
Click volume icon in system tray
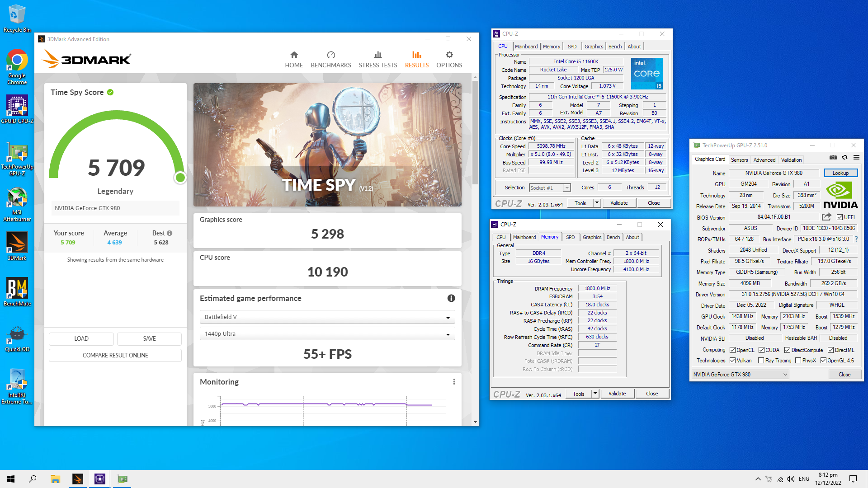point(790,479)
